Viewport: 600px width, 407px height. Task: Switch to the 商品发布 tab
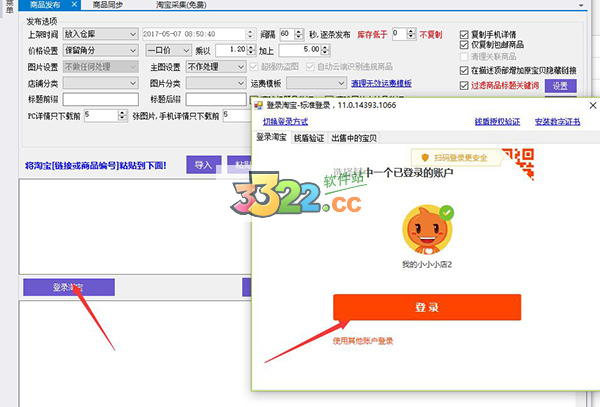pos(45,5)
